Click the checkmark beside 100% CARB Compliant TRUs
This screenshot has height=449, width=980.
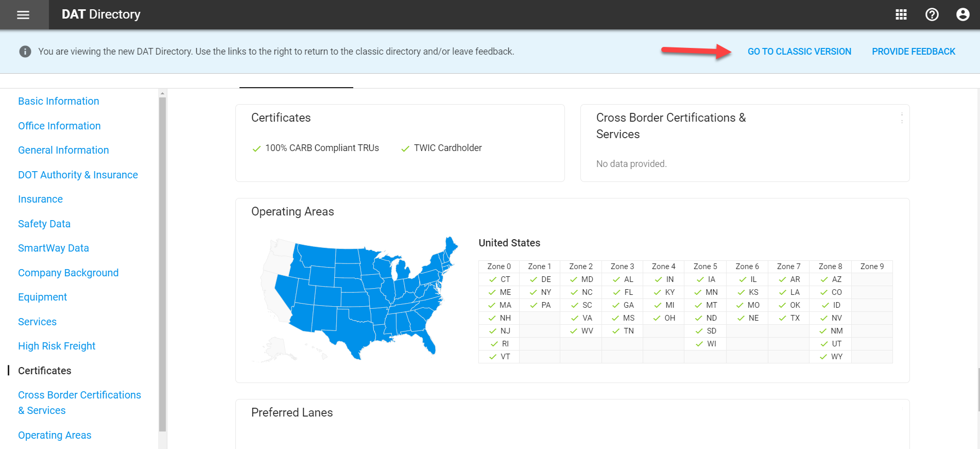pos(256,148)
